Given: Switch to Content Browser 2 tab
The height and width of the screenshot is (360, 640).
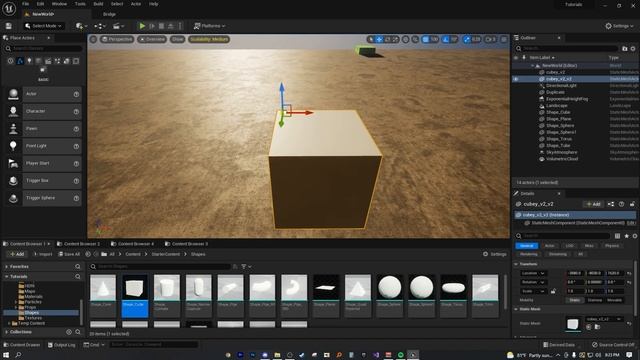Looking at the screenshot, I should coord(78,244).
